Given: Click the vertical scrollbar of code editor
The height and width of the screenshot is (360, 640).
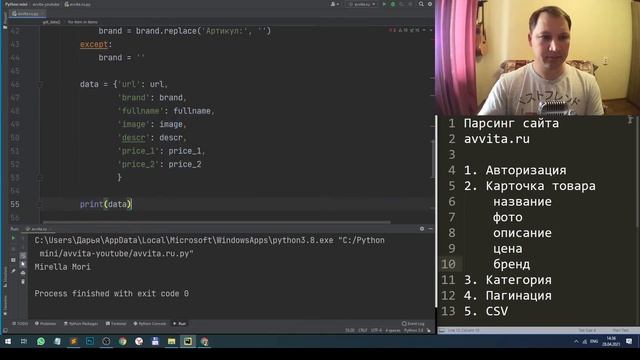Looking at the screenshot, I should pos(433,159).
